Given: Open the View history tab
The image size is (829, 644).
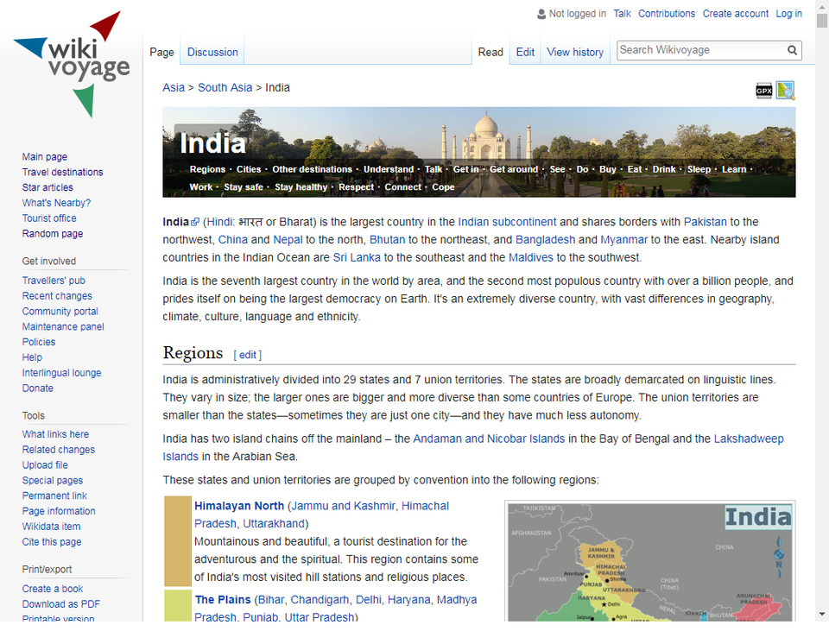Looking at the screenshot, I should pyautogui.click(x=574, y=52).
